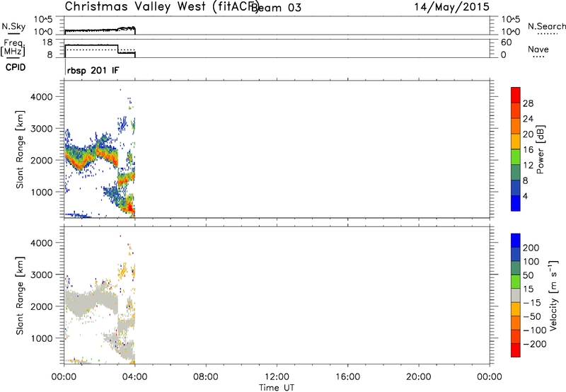This screenshot has width=566, height=392.
Task: Click the title text "Christmas Valley West"
Action: tap(135, 6)
